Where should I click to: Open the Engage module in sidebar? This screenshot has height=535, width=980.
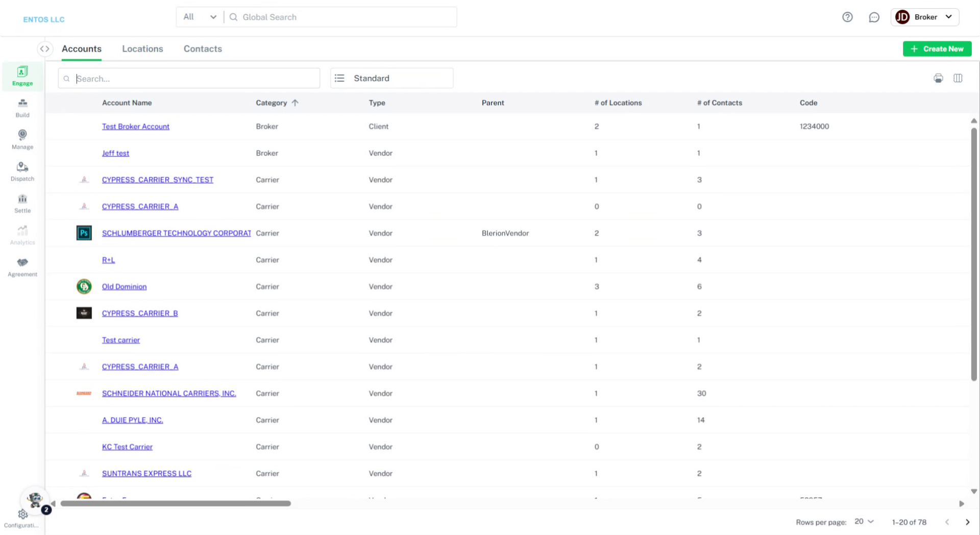[22, 76]
